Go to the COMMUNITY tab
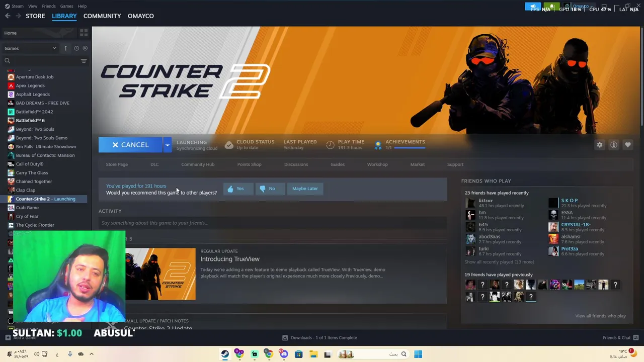 pyautogui.click(x=102, y=16)
